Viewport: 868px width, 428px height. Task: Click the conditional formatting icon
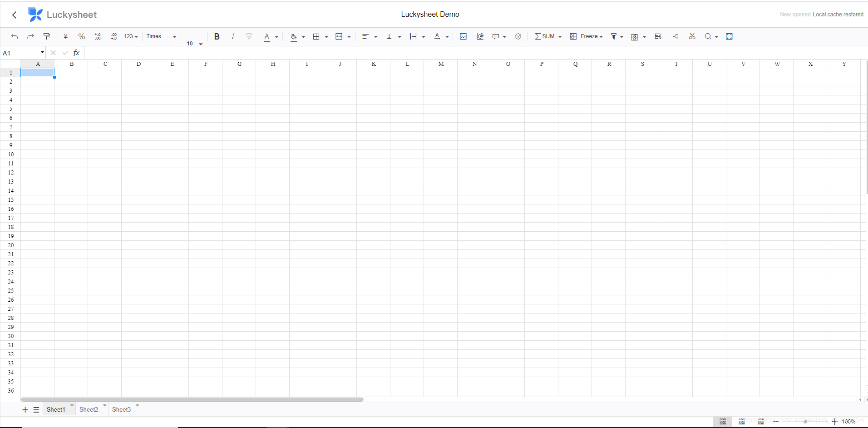(x=635, y=37)
